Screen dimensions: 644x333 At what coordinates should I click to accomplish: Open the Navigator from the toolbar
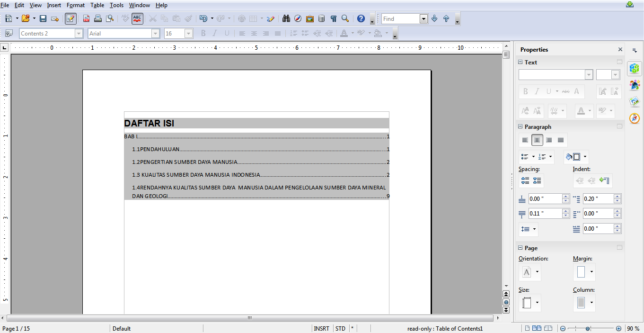point(298,18)
